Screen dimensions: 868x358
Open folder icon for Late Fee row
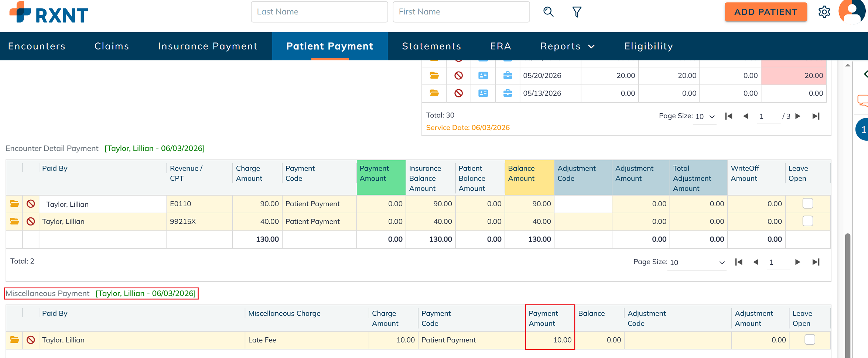[x=14, y=340]
